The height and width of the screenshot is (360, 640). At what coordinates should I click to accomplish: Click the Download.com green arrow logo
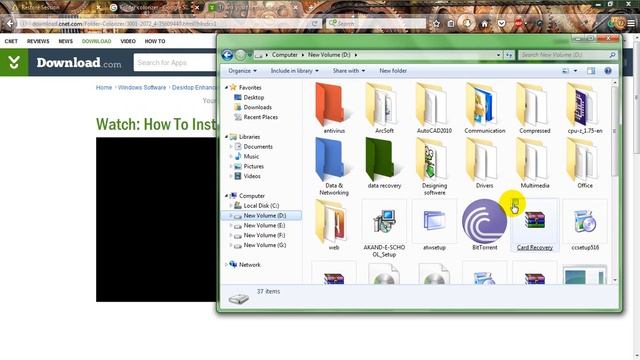(14, 62)
